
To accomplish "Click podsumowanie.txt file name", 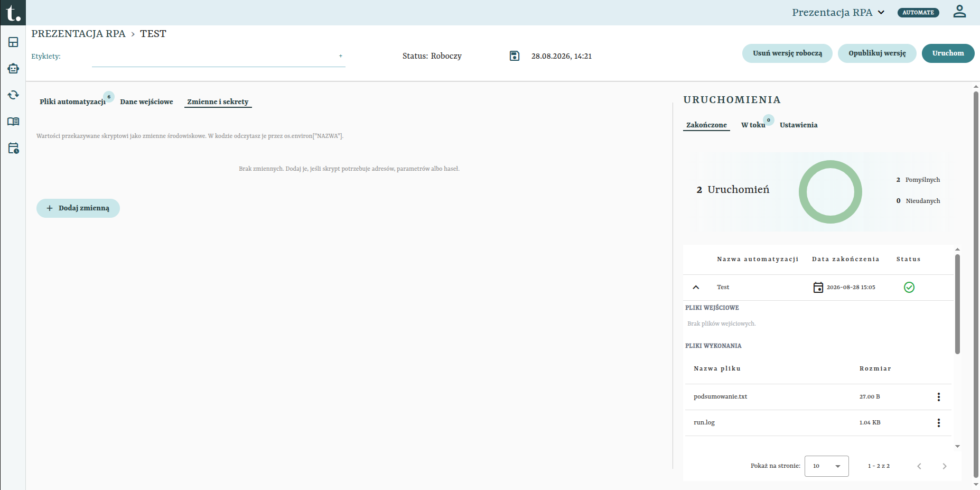I will [720, 396].
